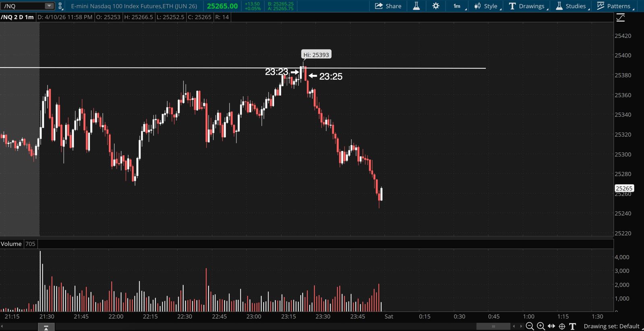Click the zoom in magnifier icon
Viewport: 644px width, 331px height.
click(x=541, y=326)
